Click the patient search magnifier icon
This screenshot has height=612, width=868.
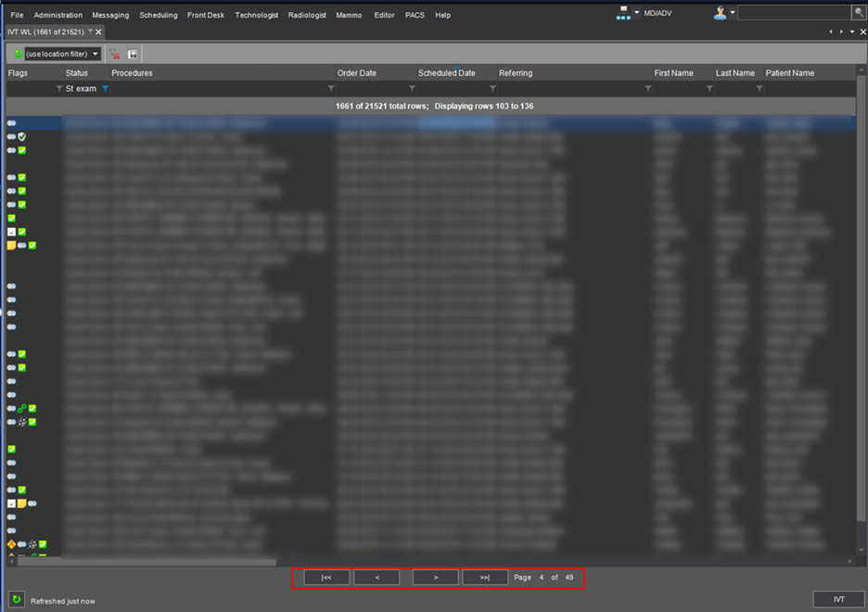858,13
